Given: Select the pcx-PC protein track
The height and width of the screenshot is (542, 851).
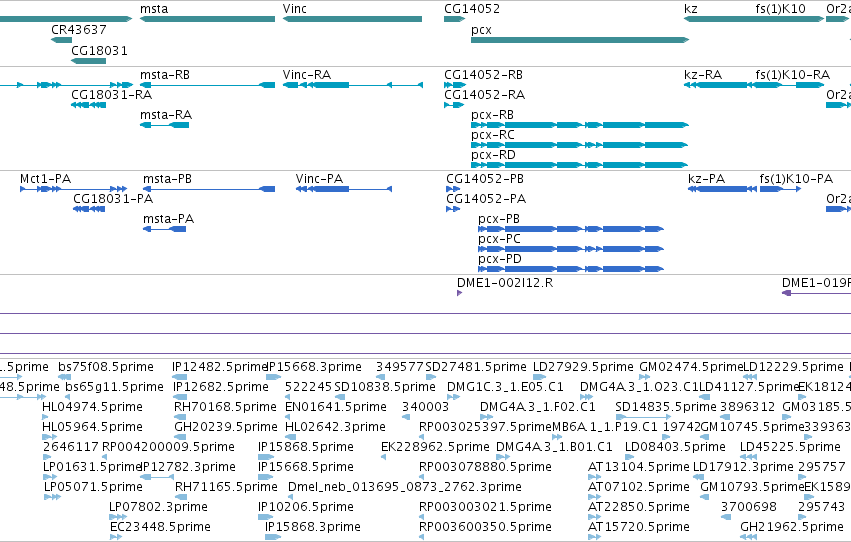Looking at the screenshot, I should pyautogui.click(x=571, y=249).
